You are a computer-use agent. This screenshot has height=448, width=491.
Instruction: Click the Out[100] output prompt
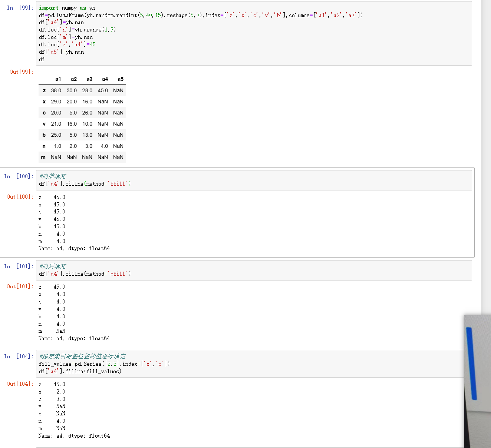(x=20, y=197)
